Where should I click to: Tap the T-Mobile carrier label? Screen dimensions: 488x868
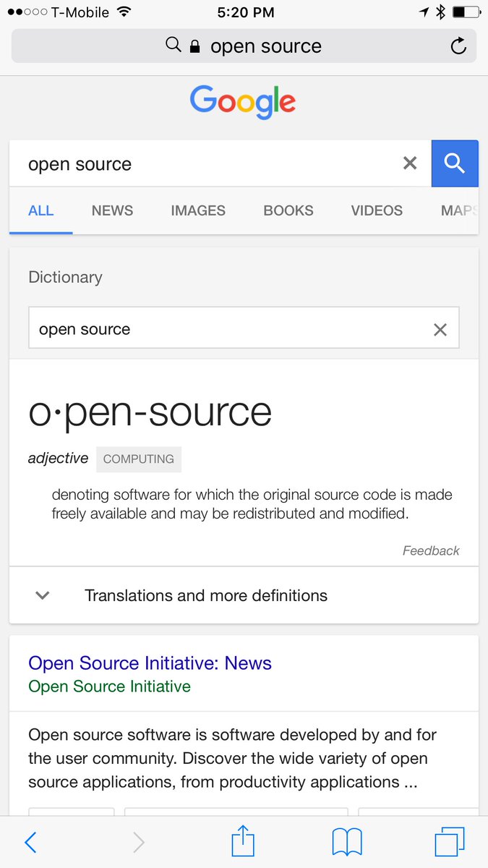click(x=80, y=12)
